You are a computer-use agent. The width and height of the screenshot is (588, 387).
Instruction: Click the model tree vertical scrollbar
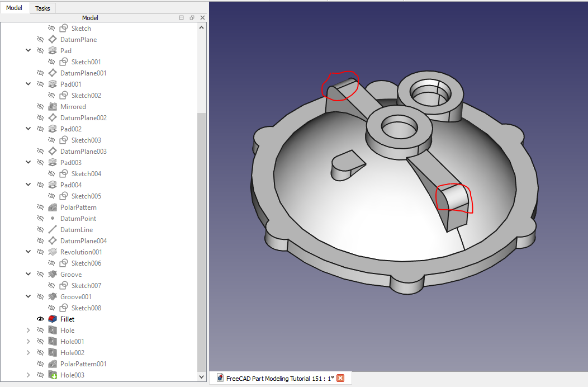(202, 235)
